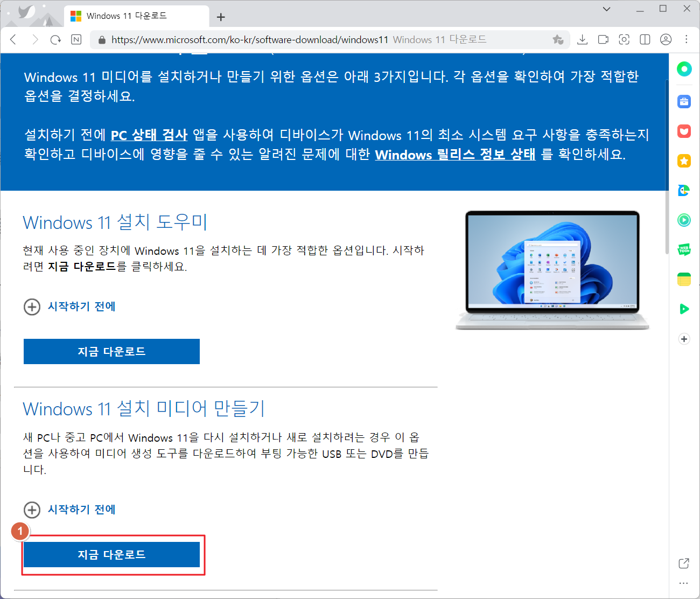Click 지금 다운로드 for 설치 미디어 만들기
The height and width of the screenshot is (599, 700).
coord(111,554)
